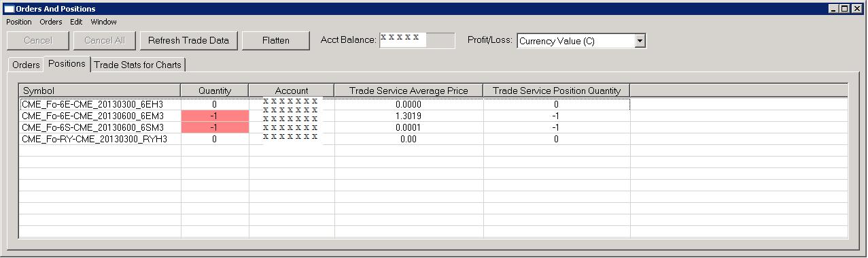Click the Orders And Positions window icon

tap(9, 9)
